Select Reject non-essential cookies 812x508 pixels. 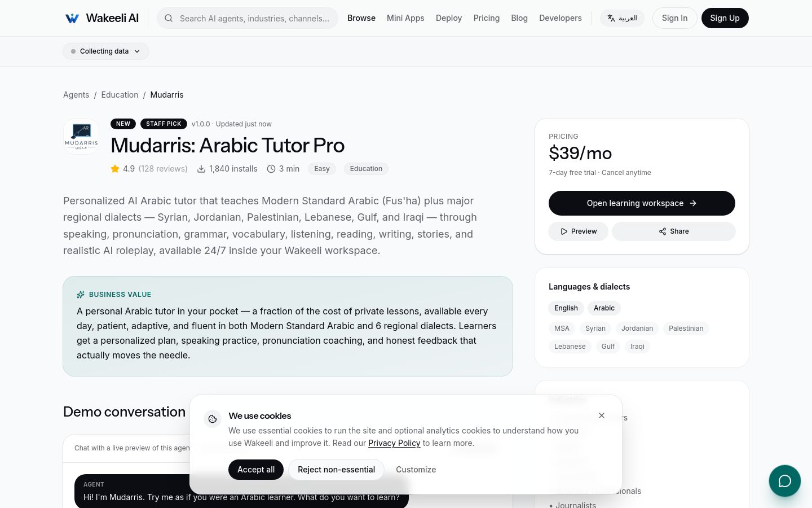coord(336,470)
